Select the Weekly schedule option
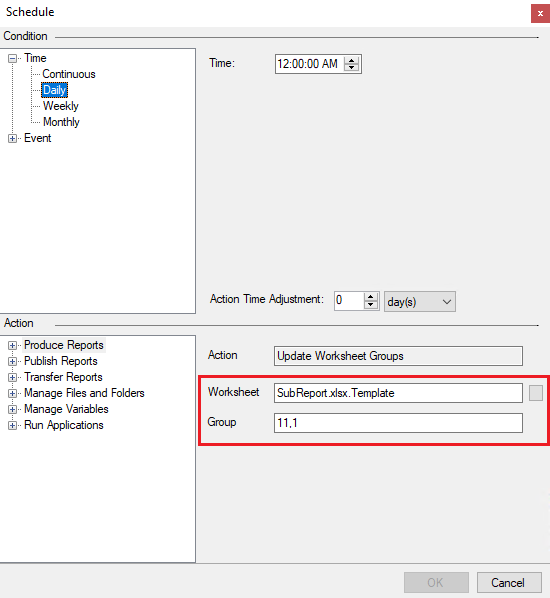This screenshot has width=550, height=598. [61, 106]
